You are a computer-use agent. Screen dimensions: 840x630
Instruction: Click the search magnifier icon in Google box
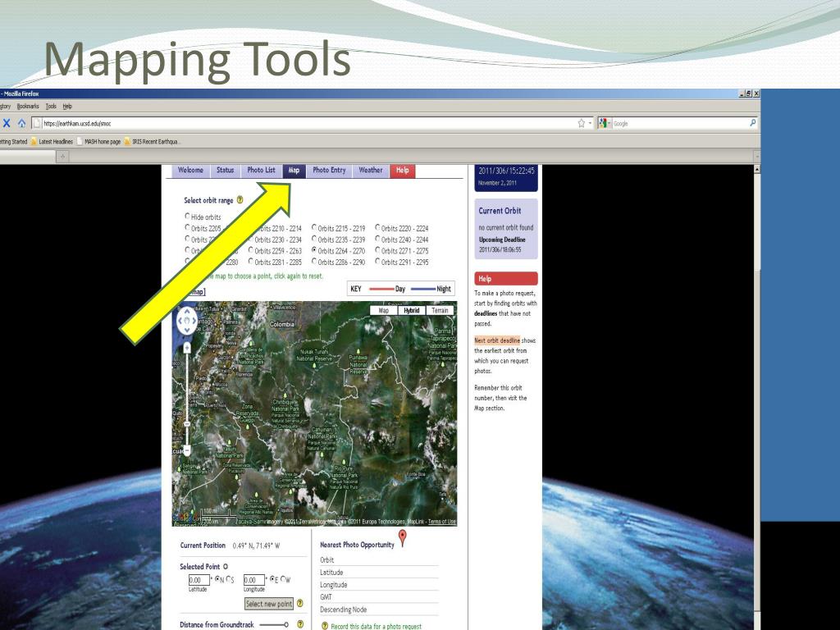coord(753,123)
